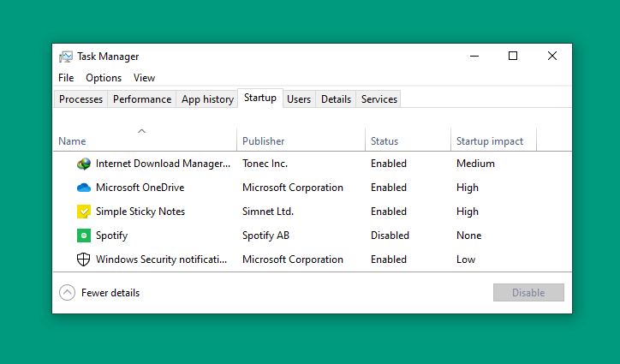Click the Task Manager title bar icon
This screenshot has height=364, width=620.
(66, 57)
